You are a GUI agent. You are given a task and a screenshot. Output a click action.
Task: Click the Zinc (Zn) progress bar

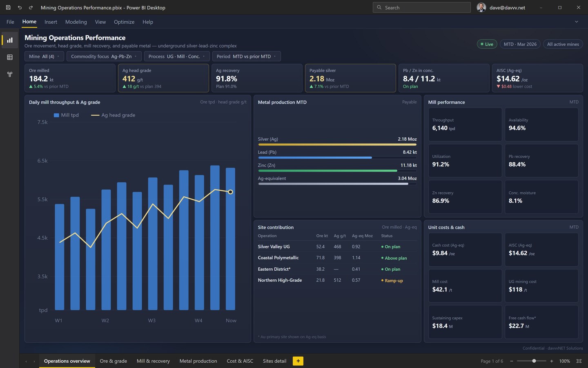click(x=337, y=171)
